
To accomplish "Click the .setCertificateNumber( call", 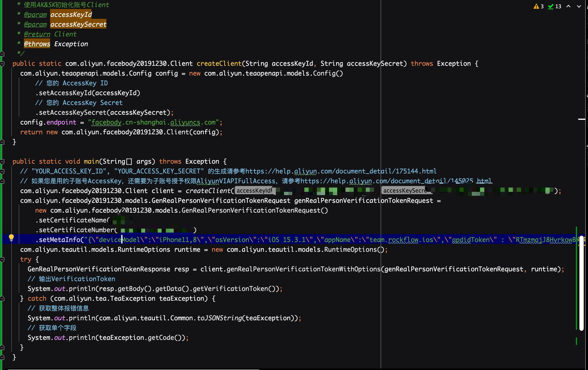I will [76, 230].
